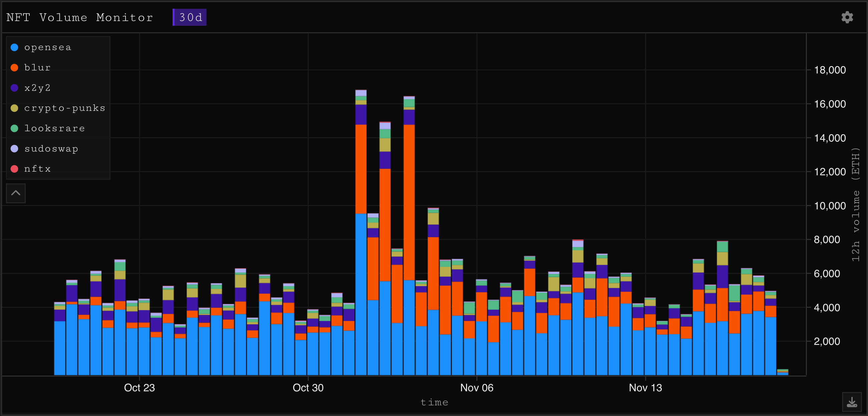The height and width of the screenshot is (416, 868).
Task: Click the Nov 06 time axis label
Action: click(476, 388)
